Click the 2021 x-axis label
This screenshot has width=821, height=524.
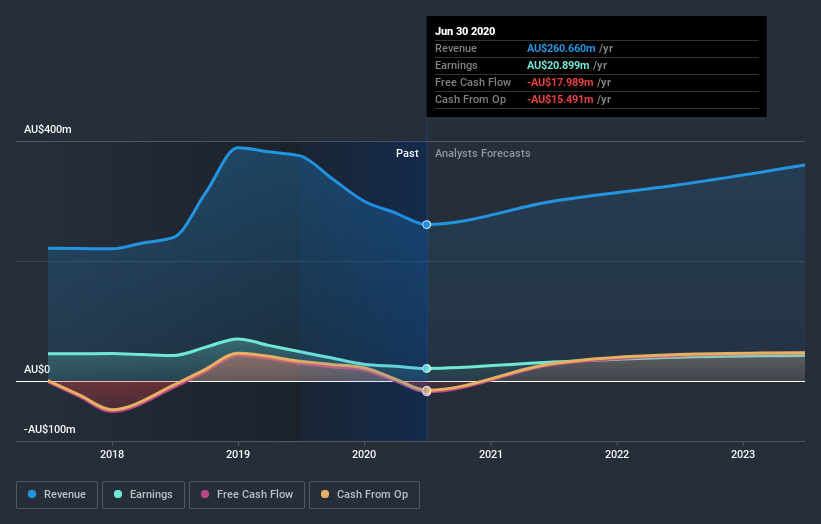point(491,454)
